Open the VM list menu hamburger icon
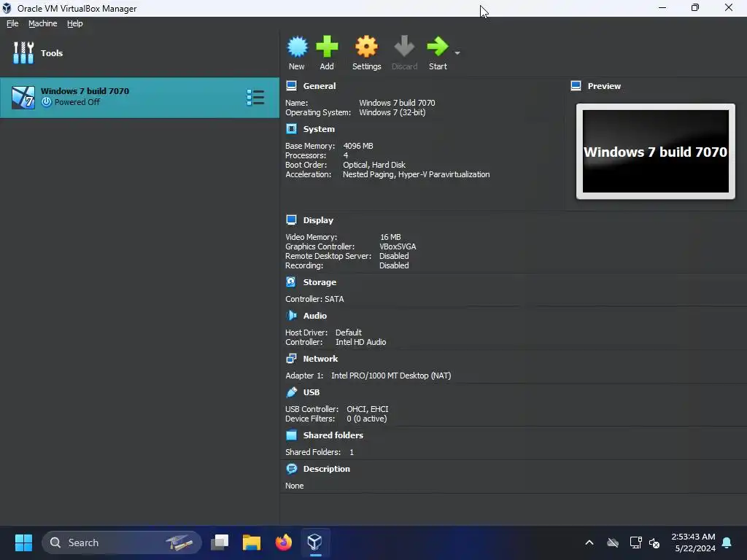 click(x=255, y=97)
